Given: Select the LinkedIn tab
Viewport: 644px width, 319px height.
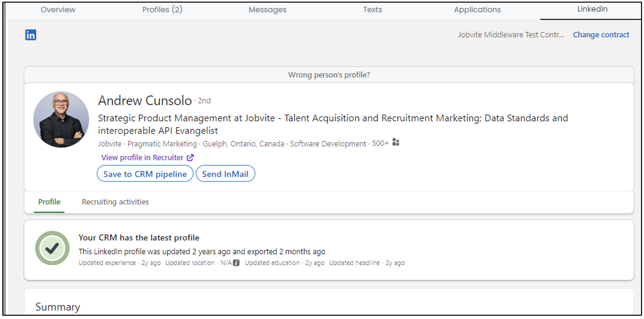Looking at the screenshot, I should (592, 9).
